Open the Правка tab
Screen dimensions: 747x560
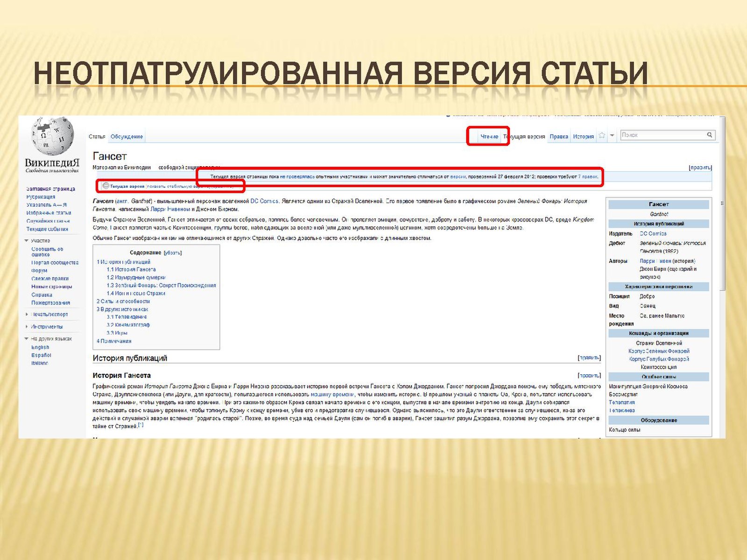[x=559, y=137]
